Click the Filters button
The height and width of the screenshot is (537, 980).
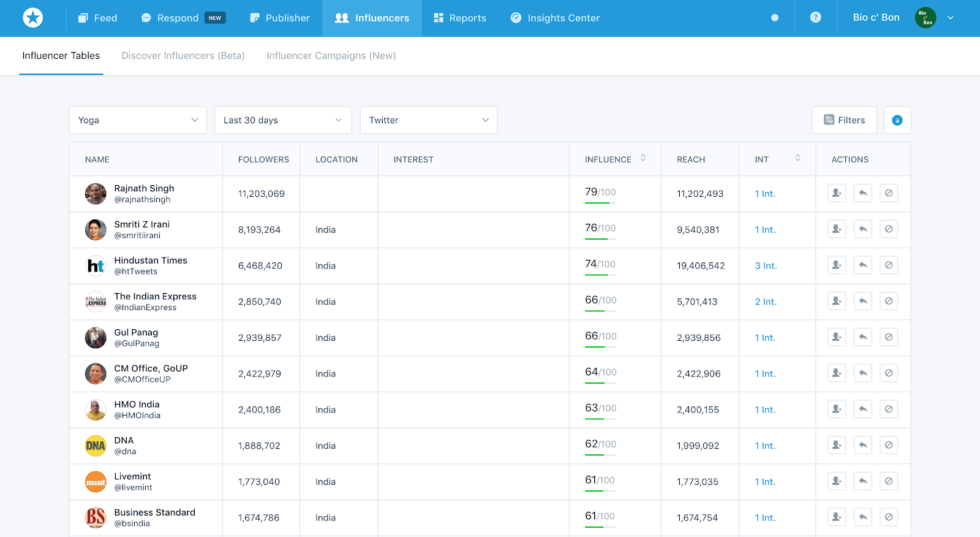point(844,120)
